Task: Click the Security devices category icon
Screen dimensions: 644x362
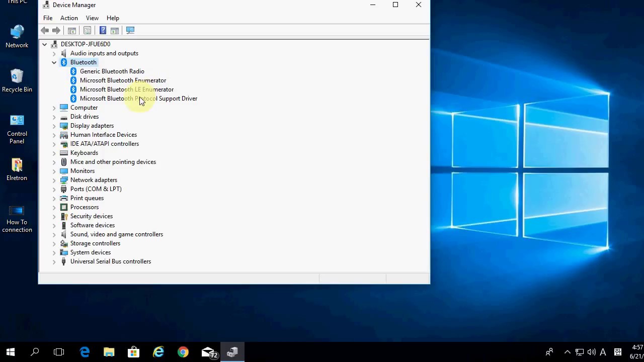Action: tap(64, 216)
